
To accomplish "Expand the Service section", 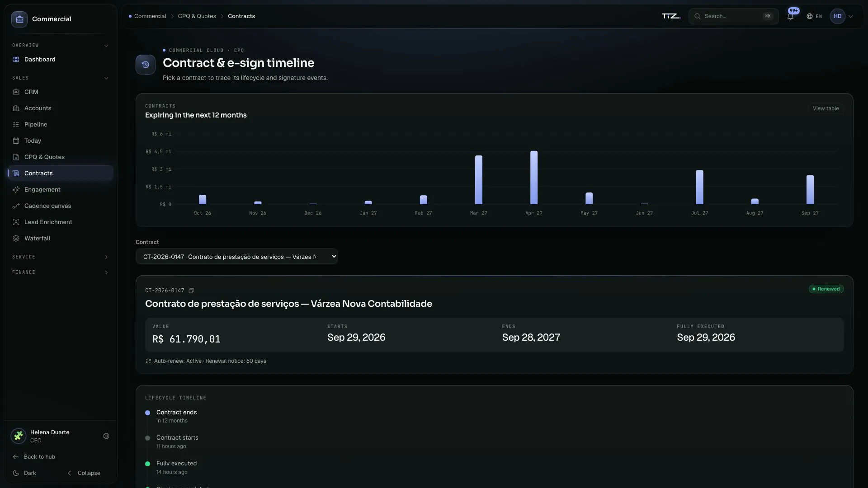I will pyautogui.click(x=60, y=257).
